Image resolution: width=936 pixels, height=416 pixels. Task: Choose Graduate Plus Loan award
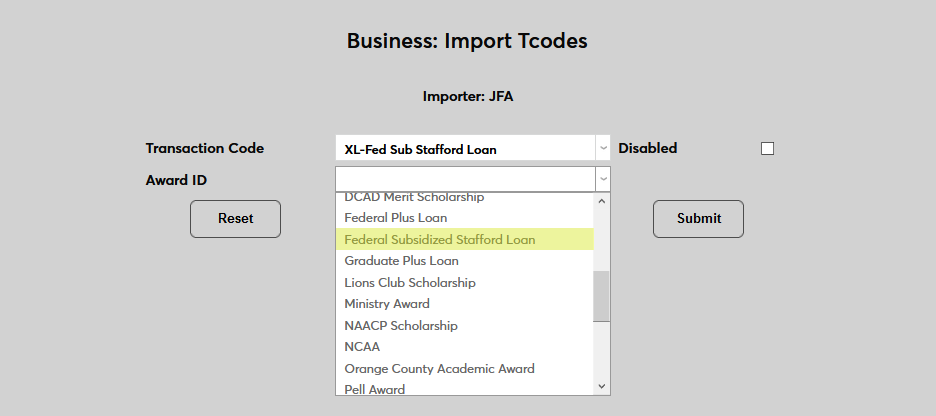point(402,261)
